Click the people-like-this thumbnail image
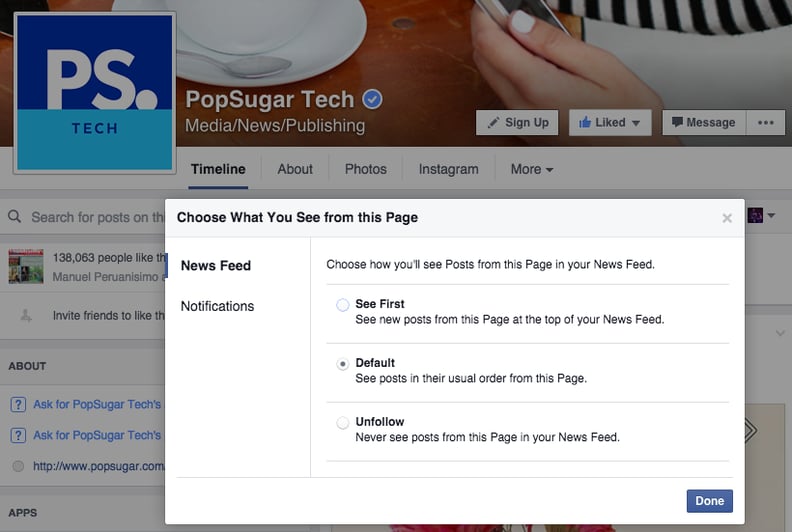 coord(26,266)
